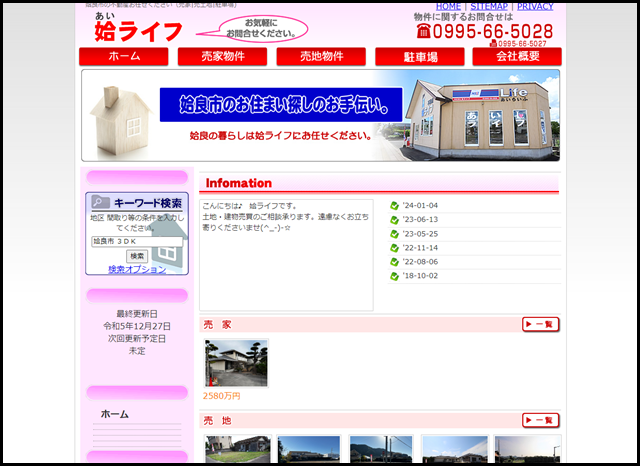Click the magnifier icon by キーワード検索
The height and width of the screenshot is (466, 640).
click(x=100, y=202)
